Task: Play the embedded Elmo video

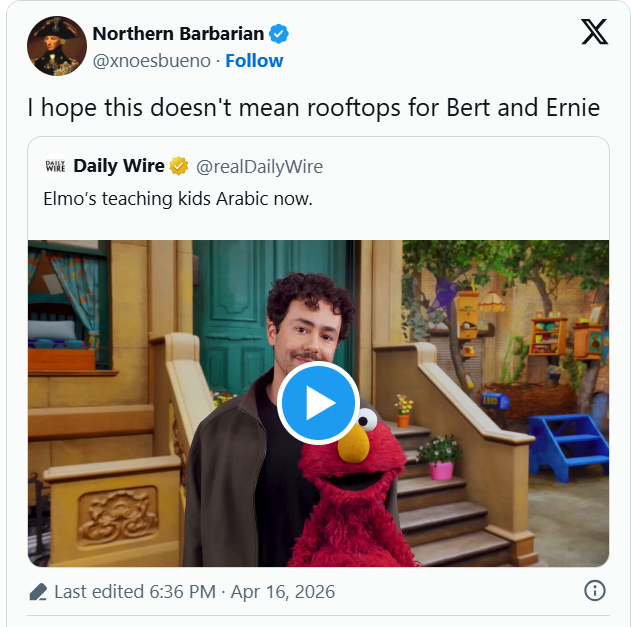Action: click(318, 402)
